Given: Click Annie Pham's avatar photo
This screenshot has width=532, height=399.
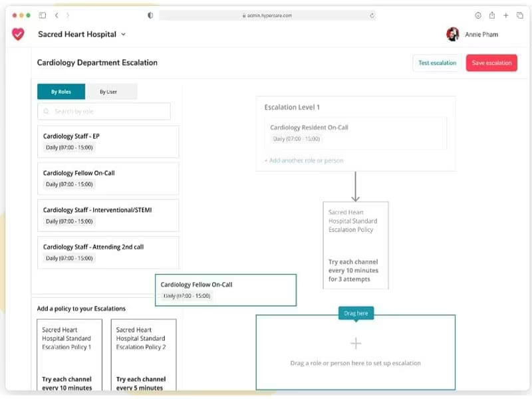Looking at the screenshot, I should pyautogui.click(x=453, y=35).
